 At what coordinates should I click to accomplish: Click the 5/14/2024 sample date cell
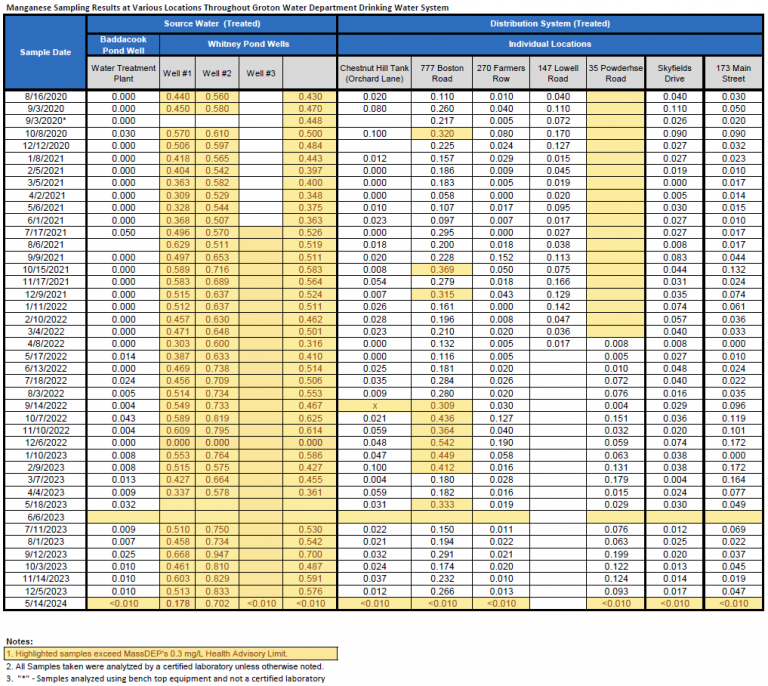click(x=45, y=602)
